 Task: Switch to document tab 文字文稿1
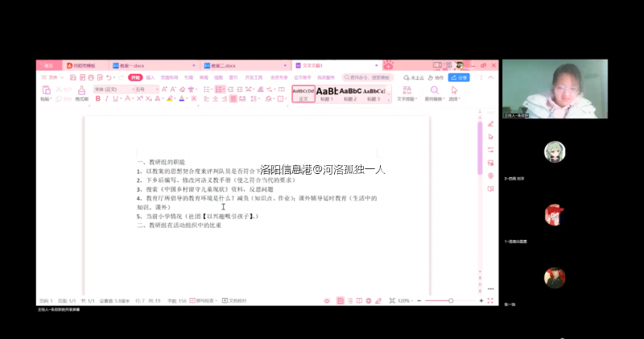tap(336, 65)
